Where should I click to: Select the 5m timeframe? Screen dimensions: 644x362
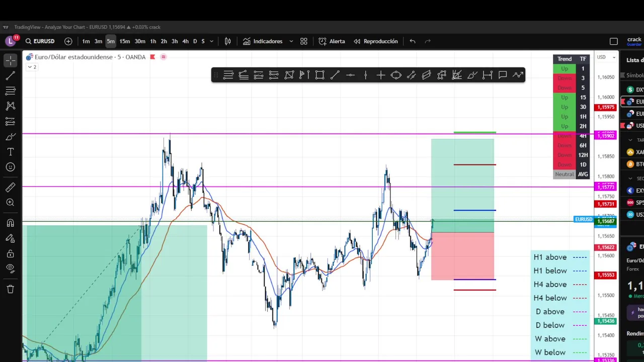(111, 41)
